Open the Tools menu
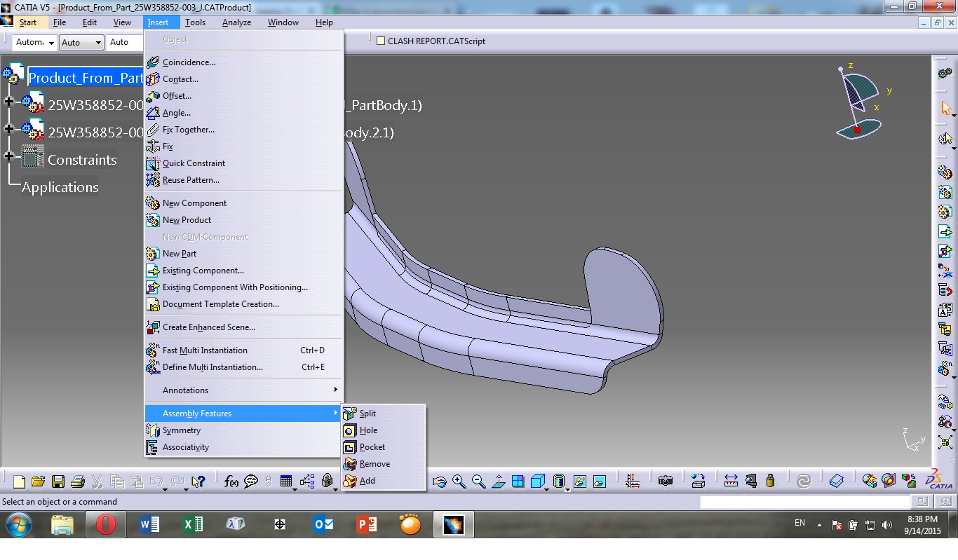 (x=195, y=22)
